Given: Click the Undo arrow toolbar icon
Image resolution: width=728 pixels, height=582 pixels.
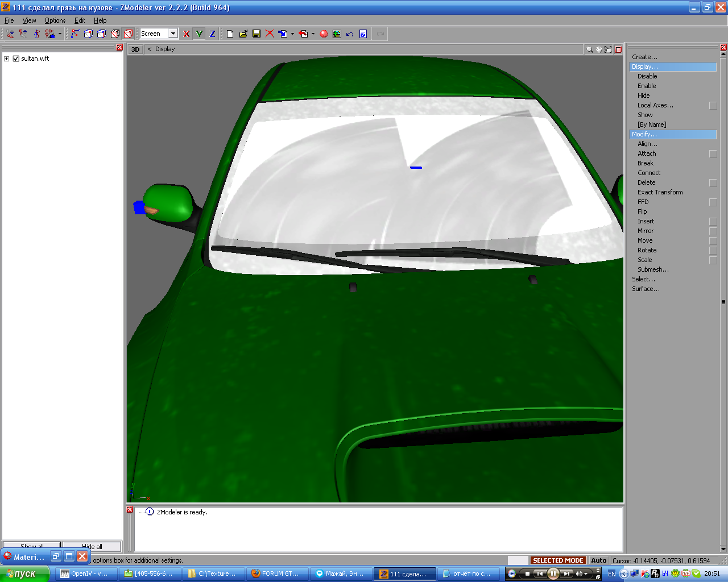Looking at the screenshot, I should (350, 34).
